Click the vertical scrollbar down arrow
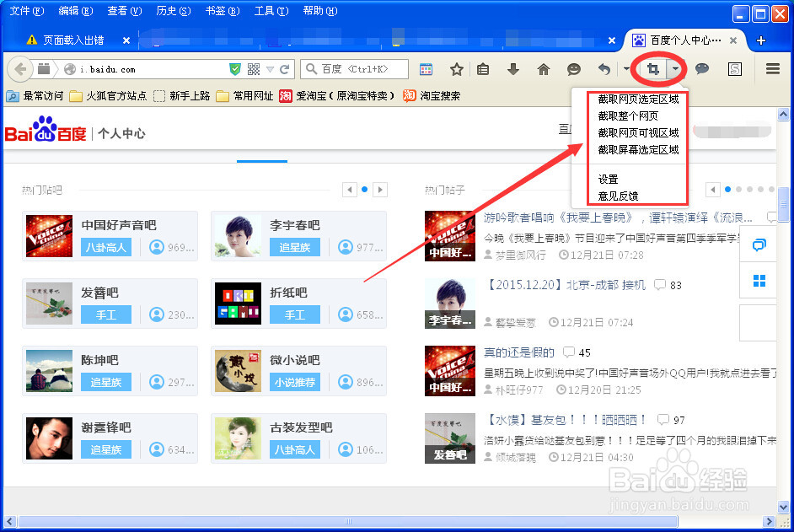 [x=783, y=507]
